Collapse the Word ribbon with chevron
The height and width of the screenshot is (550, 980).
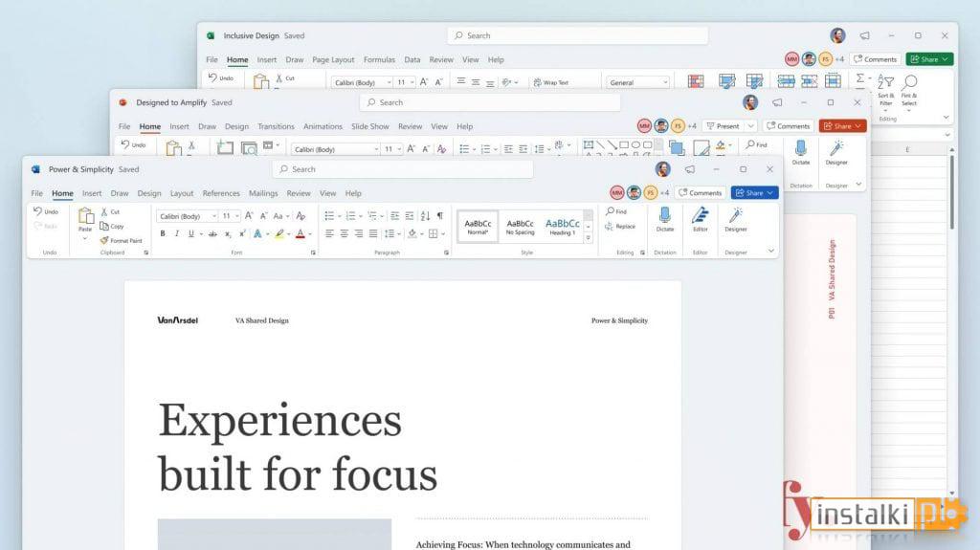pos(771,251)
